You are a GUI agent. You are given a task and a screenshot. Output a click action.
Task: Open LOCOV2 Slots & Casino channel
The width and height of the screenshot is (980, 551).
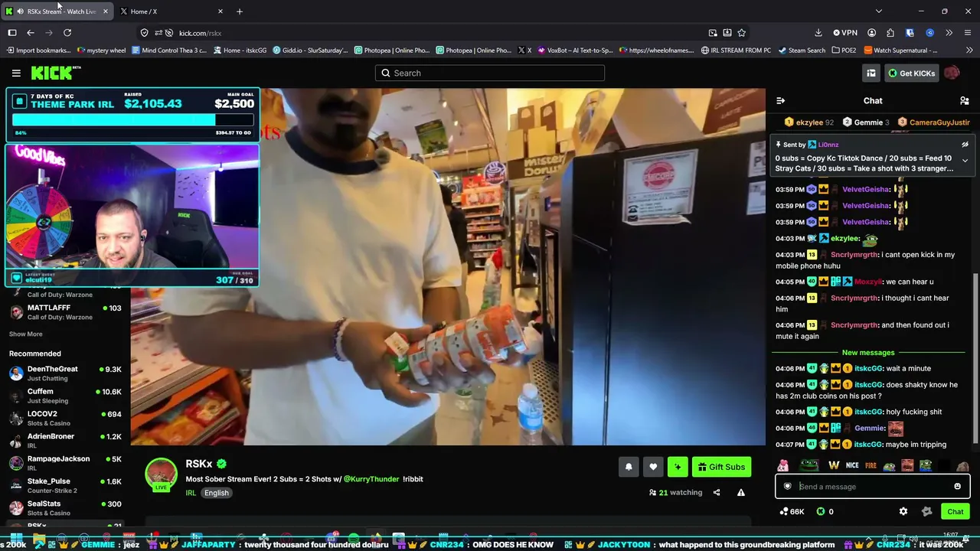[65, 418]
